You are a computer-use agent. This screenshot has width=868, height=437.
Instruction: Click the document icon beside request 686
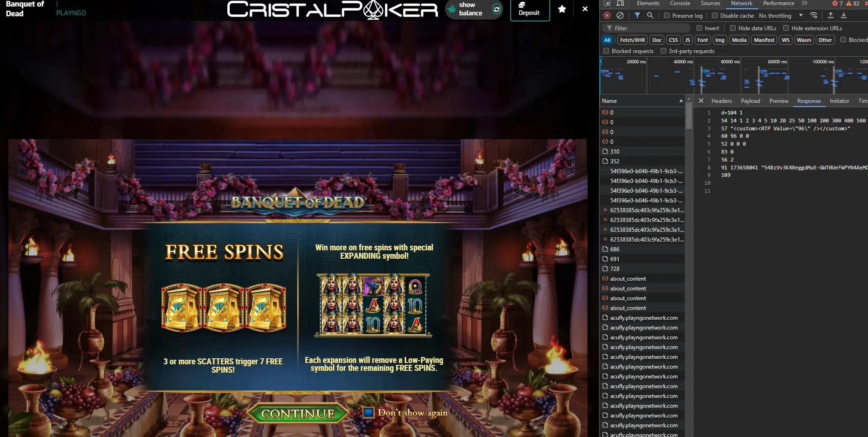click(x=605, y=249)
